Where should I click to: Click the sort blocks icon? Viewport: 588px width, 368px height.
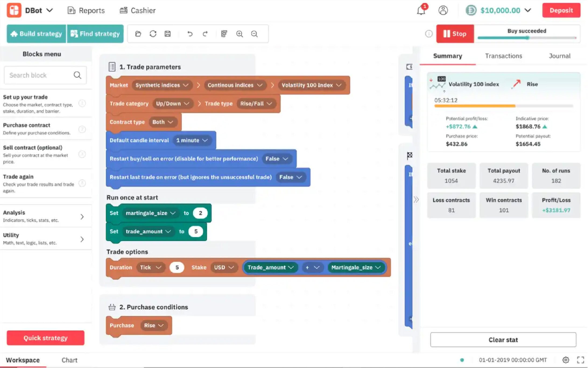coord(224,34)
